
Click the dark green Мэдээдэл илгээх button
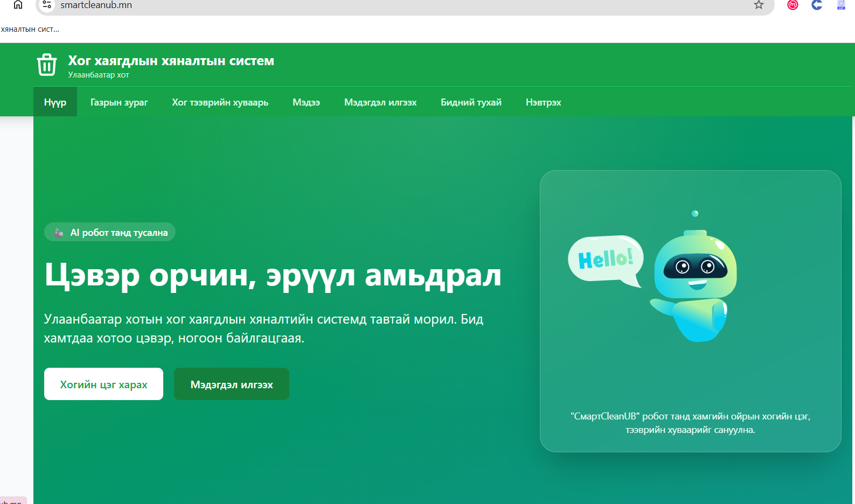click(x=232, y=384)
